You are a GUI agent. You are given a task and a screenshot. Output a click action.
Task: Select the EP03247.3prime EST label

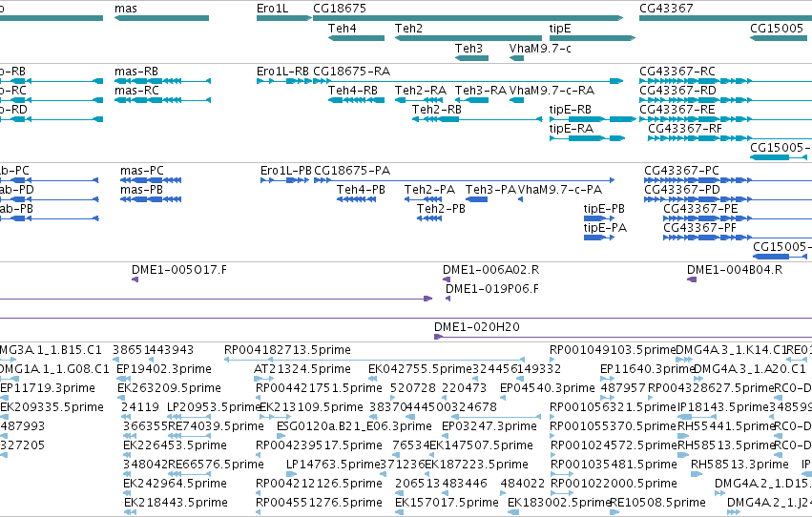point(489,427)
